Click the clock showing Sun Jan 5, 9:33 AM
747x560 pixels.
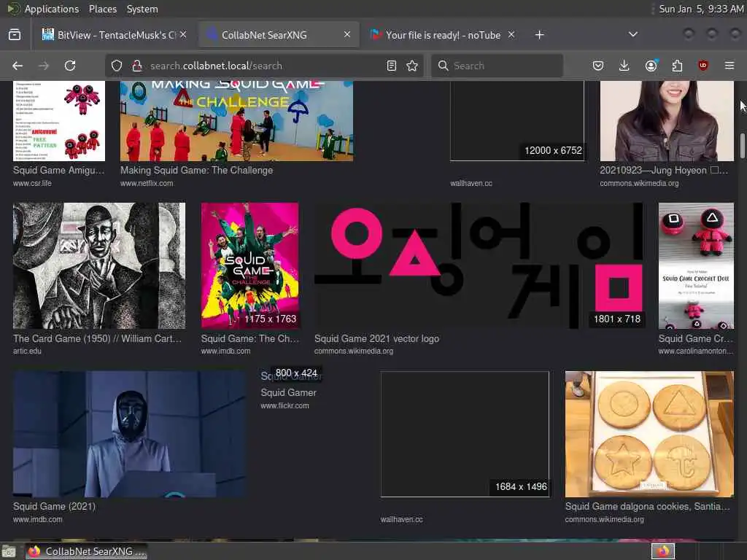[x=700, y=9]
